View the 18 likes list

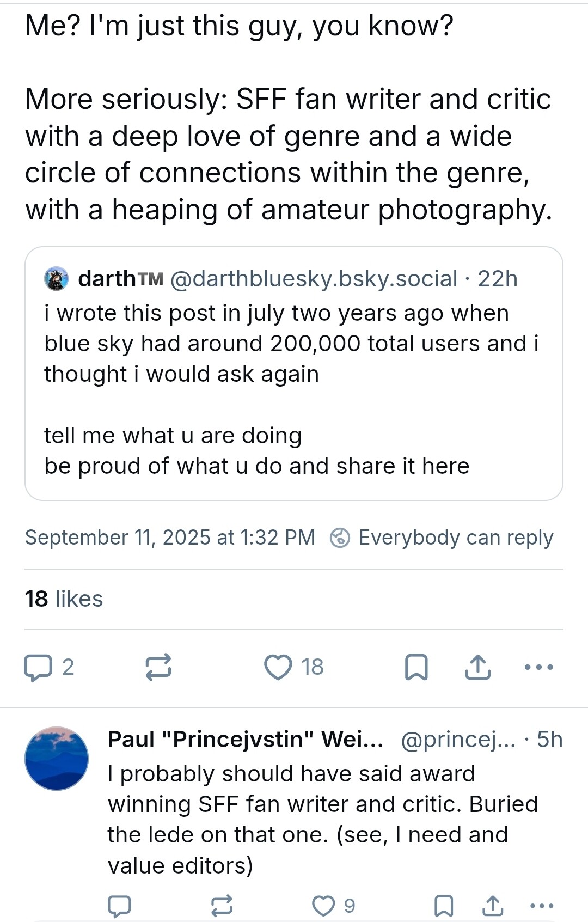click(x=64, y=599)
